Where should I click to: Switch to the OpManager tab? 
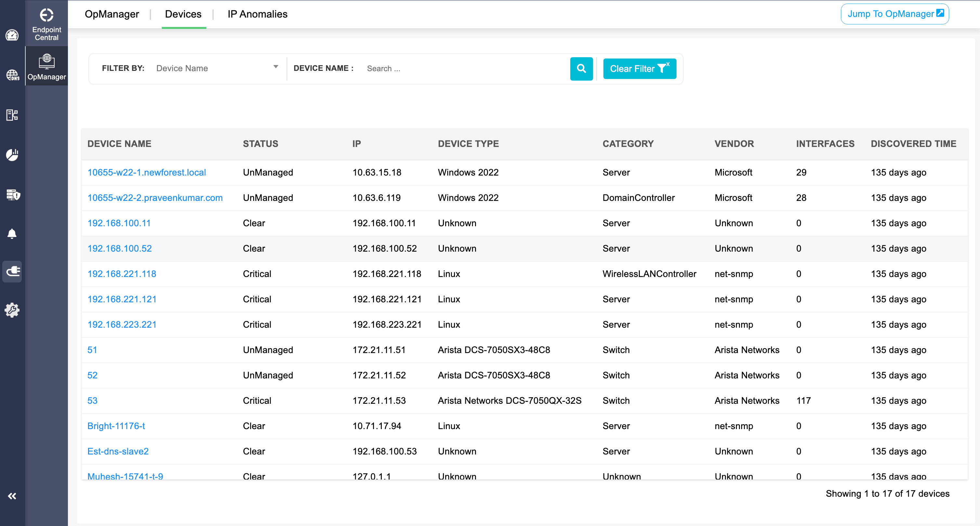click(111, 14)
